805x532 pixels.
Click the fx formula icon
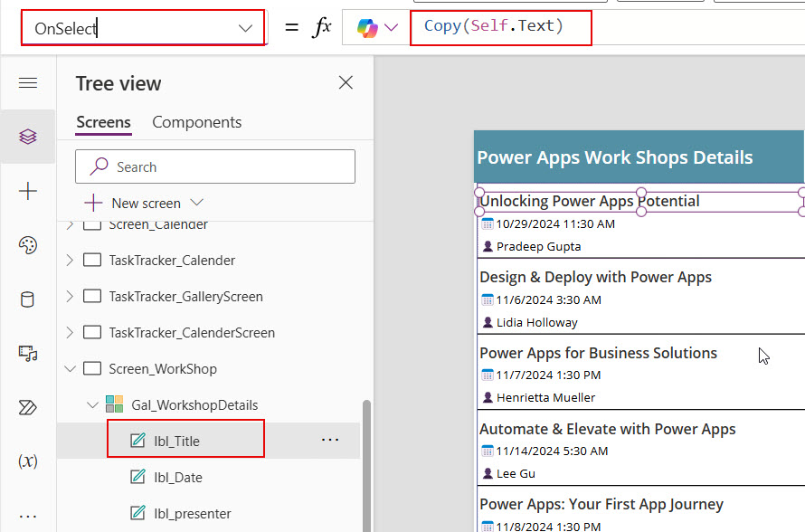point(322,27)
